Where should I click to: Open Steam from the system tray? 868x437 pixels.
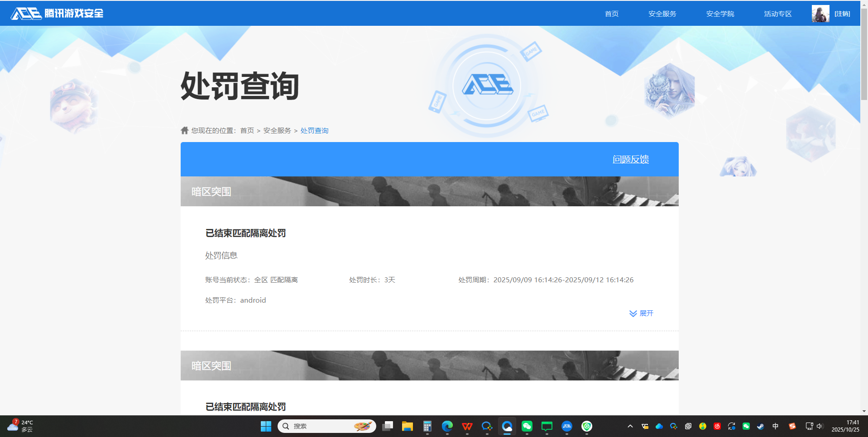(761, 426)
